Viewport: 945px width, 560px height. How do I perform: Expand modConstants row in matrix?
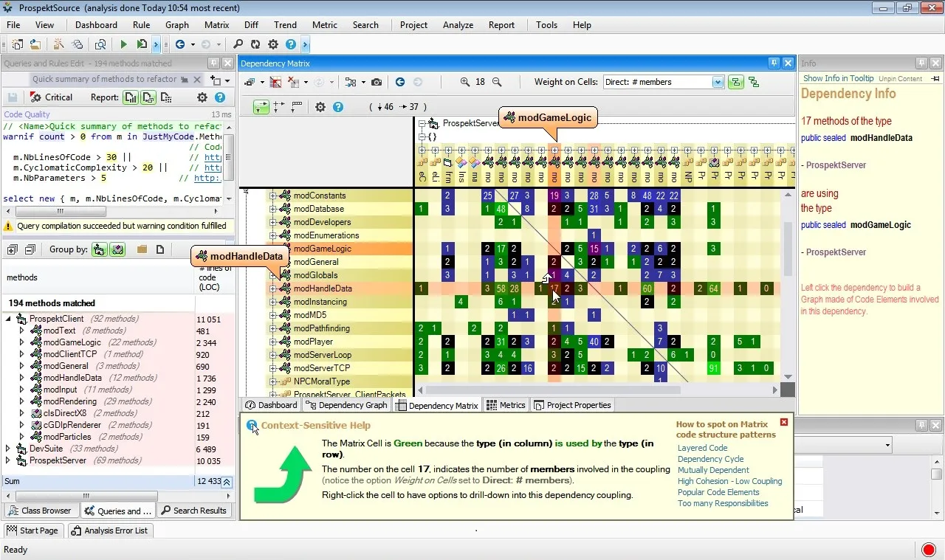[272, 196]
